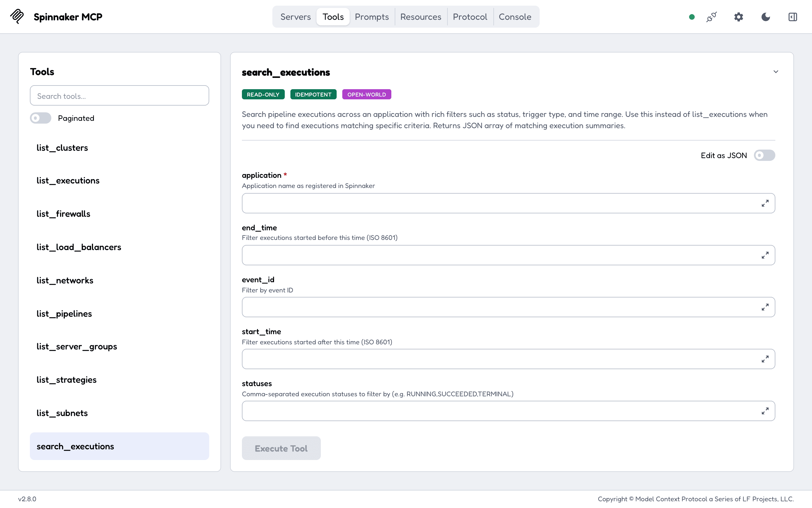The height and width of the screenshot is (508, 812).
Task: Click the Search tools input
Action: click(120, 95)
